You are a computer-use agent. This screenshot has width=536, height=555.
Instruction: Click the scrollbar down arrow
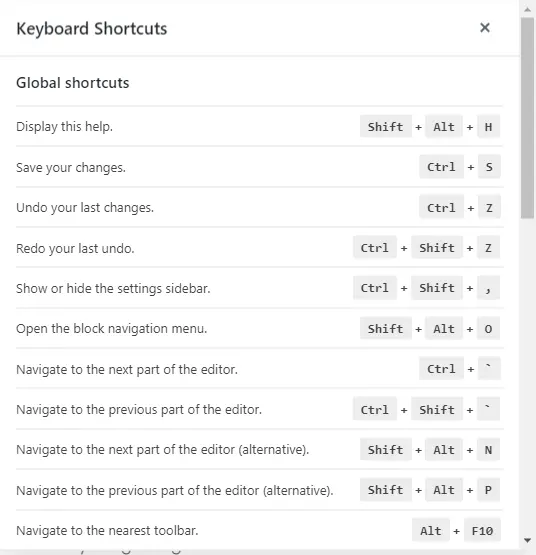528,540
